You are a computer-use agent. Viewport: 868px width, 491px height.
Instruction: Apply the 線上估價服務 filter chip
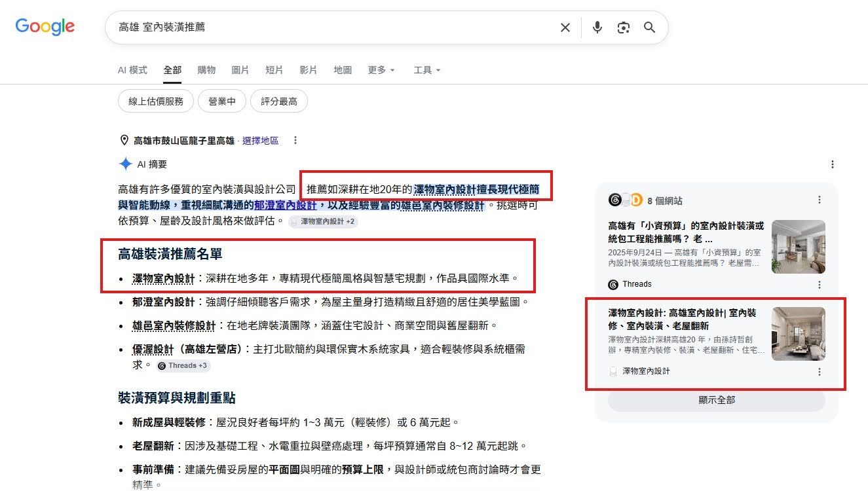pyautogui.click(x=156, y=101)
